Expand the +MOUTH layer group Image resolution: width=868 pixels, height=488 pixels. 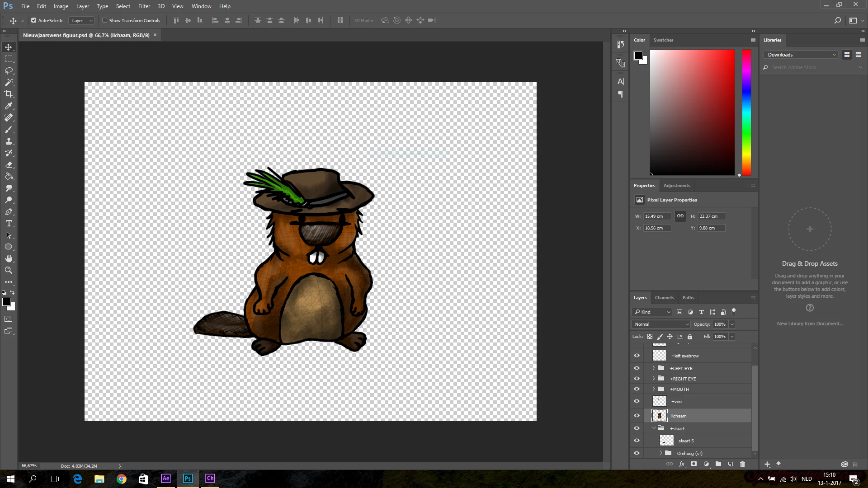(653, 389)
